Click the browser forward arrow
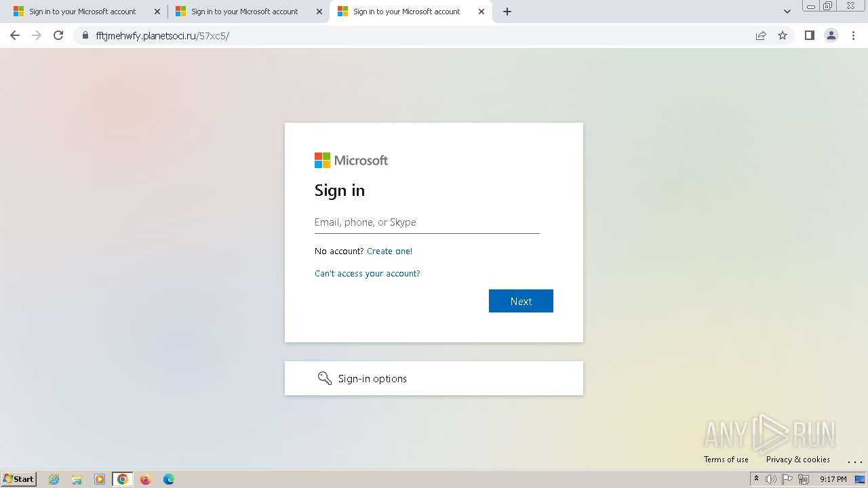 [x=37, y=35]
